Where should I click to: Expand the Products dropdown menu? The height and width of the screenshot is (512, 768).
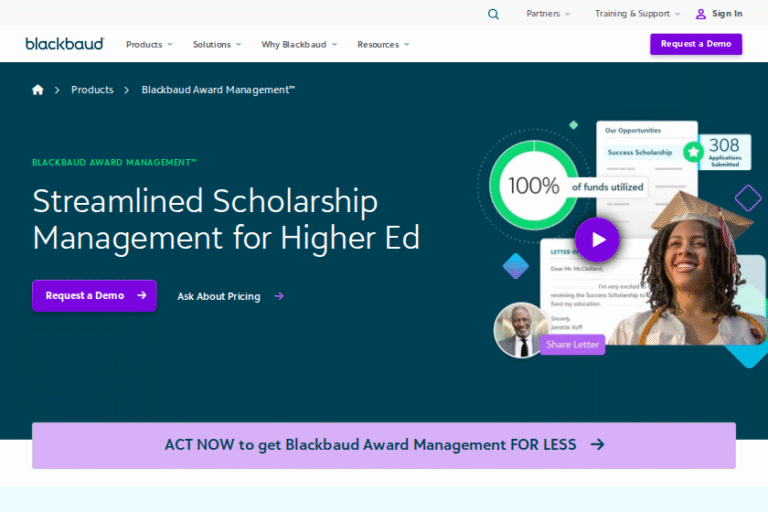coord(149,44)
